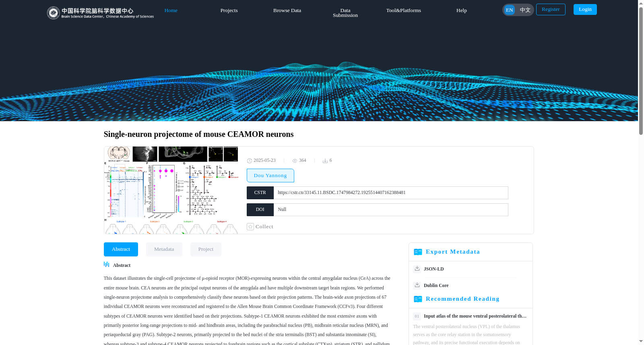This screenshot has width=644, height=345.
Task: Click the Login button
Action: click(585, 9)
